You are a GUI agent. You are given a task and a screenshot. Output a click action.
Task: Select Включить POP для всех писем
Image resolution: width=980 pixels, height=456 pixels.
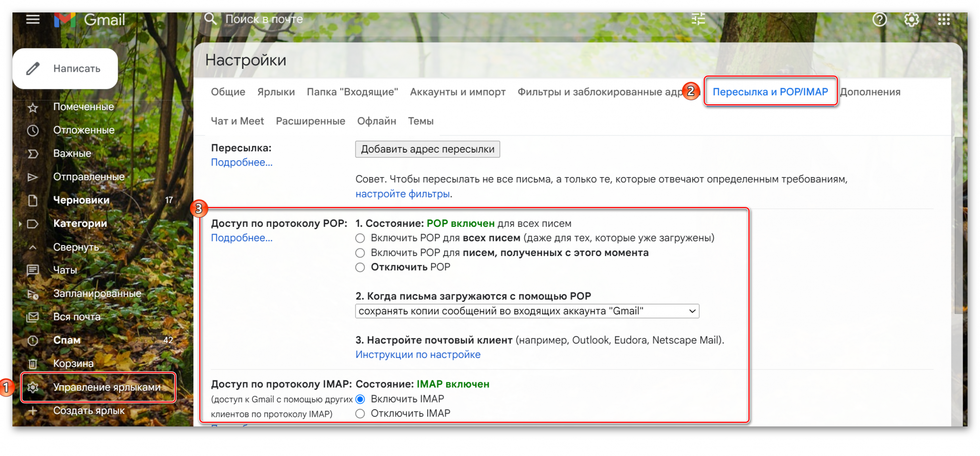tap(360, 238)
